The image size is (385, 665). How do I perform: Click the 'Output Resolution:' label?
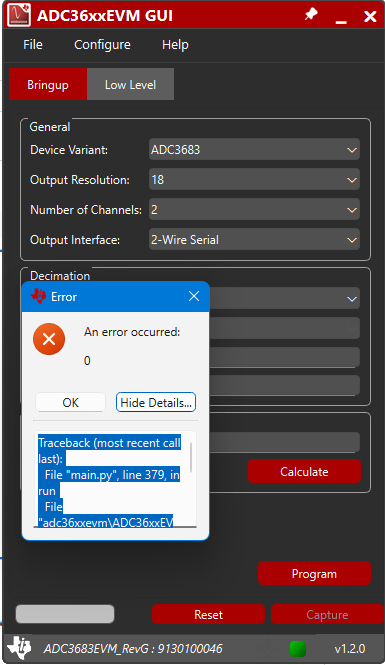pos(80,180)
